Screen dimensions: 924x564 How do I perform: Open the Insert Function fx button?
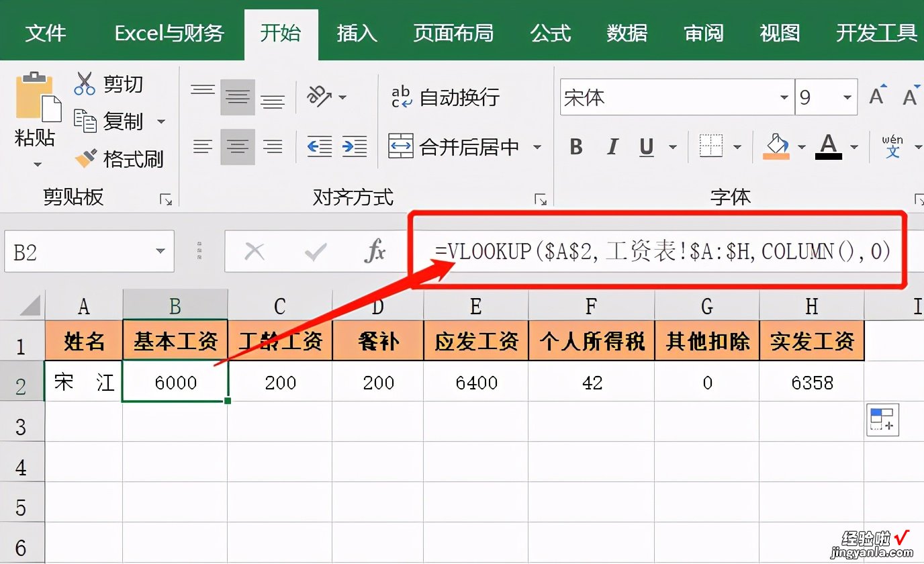click(374, 252)
